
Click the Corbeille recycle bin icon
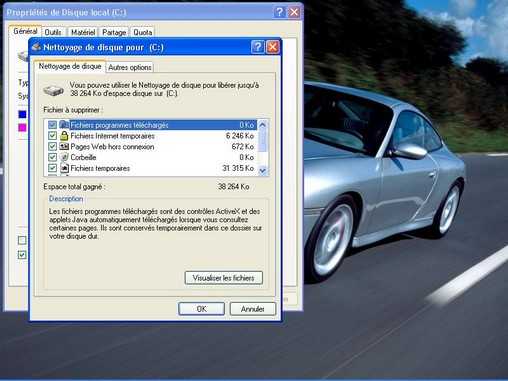pyautogui.click(x=64, y=157)
